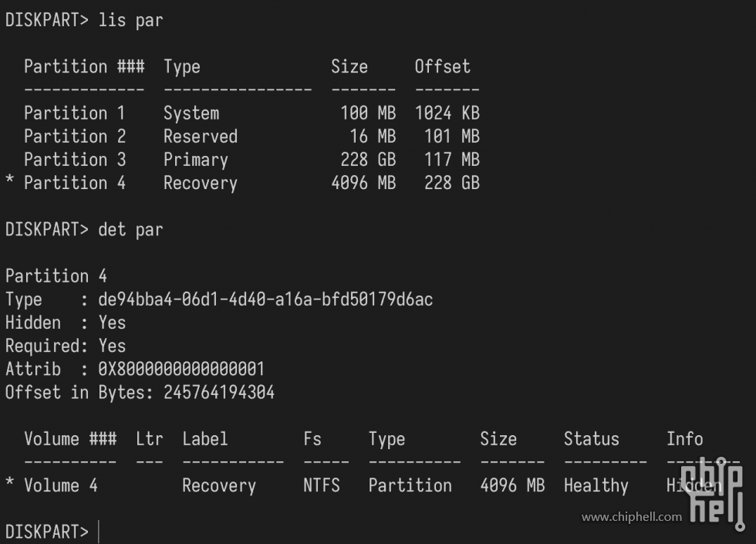
Task: Click the NTFS file system entry
Action: pos(322,485)
